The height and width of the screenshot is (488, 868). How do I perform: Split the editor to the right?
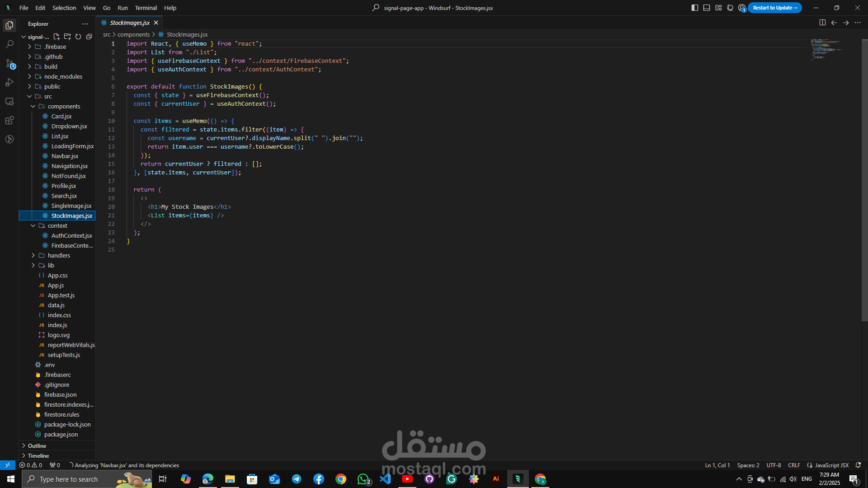(x=822, y=23)
